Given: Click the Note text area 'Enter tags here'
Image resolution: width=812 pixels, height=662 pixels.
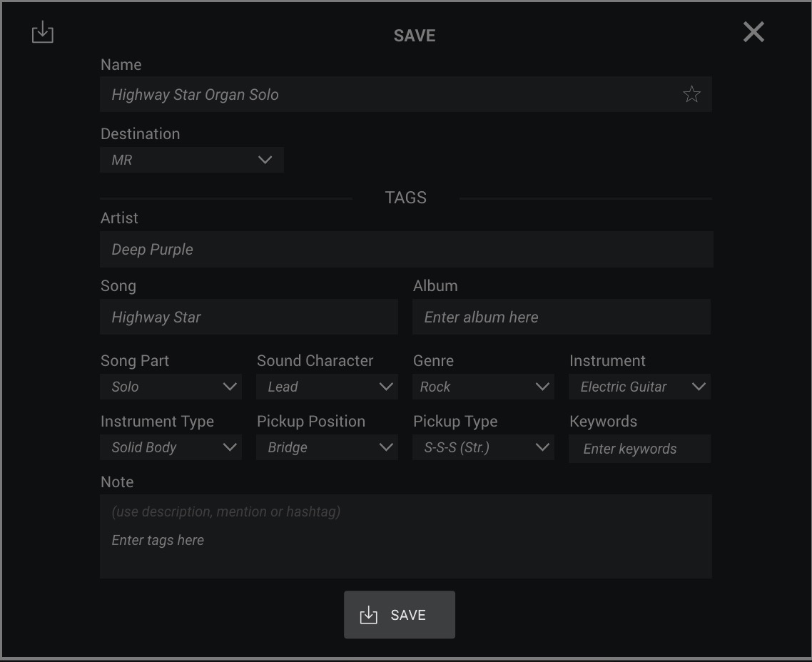Looking at the screenshot, I should 406,536.
